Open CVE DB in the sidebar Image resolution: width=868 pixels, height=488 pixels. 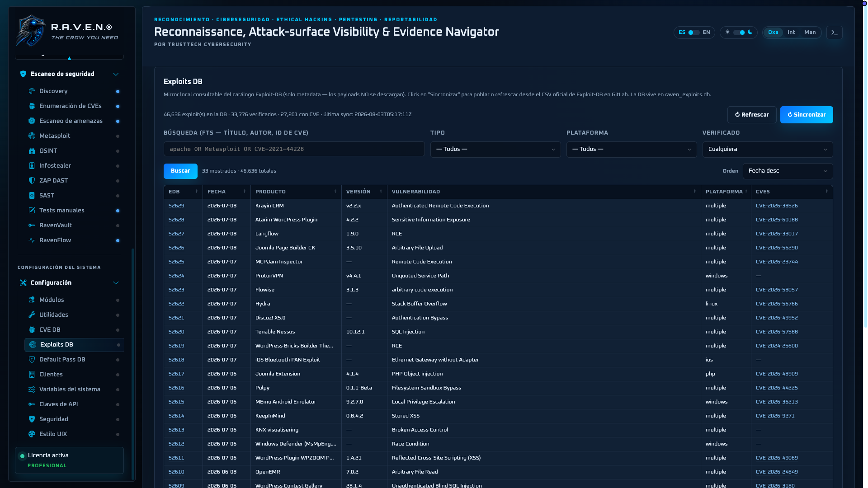click(74, 330)
